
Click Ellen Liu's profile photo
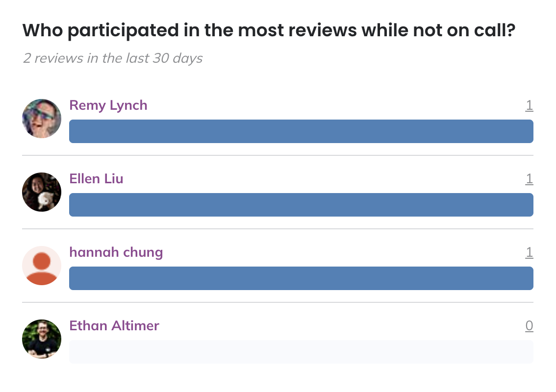[42, 192]
